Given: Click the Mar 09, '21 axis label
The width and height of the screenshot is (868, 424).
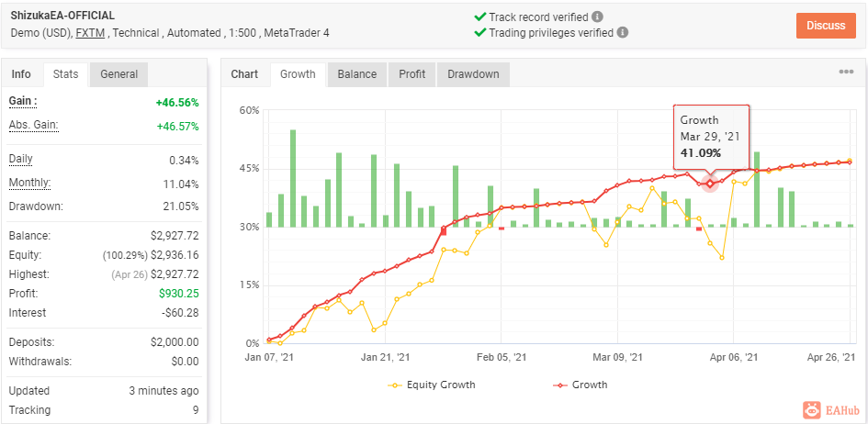Looking at the screenshot, I should 618,358.
